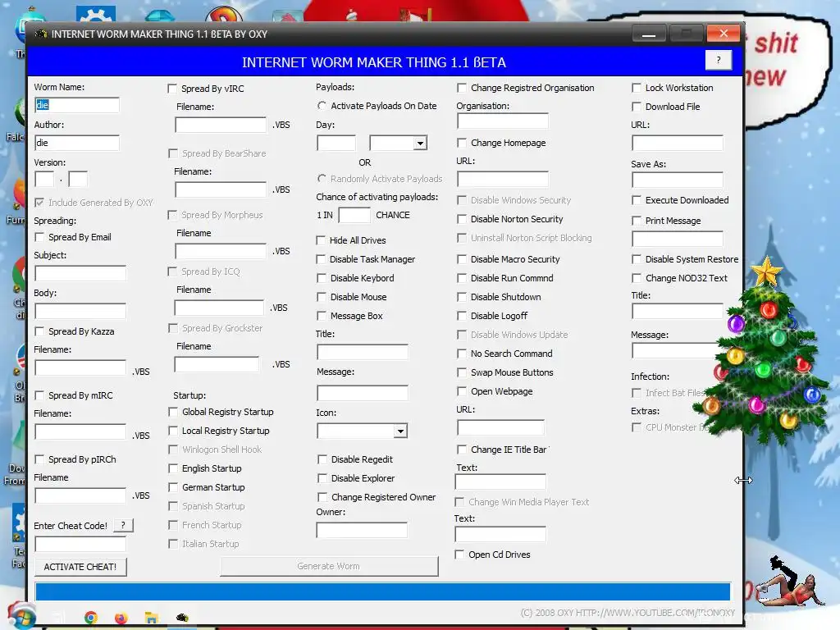This screenshot has height=630, width=840.
Task: Toggle Change Homepage checkbox
Action: [x=461, y=143]
